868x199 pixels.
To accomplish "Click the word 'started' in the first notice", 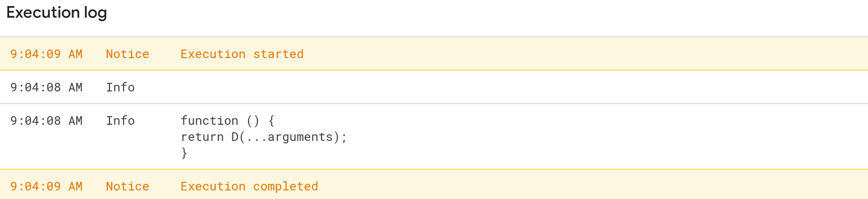I will click(278, 54).
